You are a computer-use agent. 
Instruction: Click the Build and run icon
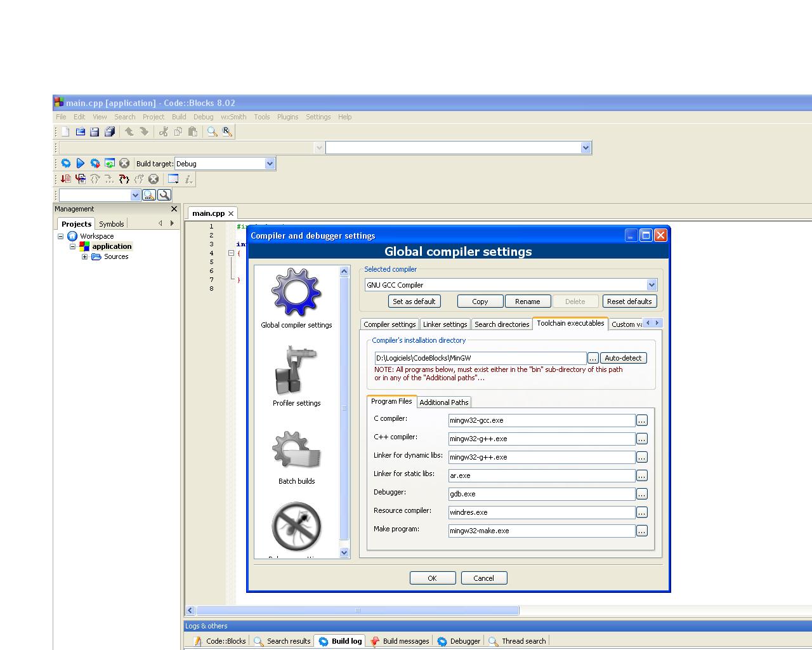pos(95,163)
